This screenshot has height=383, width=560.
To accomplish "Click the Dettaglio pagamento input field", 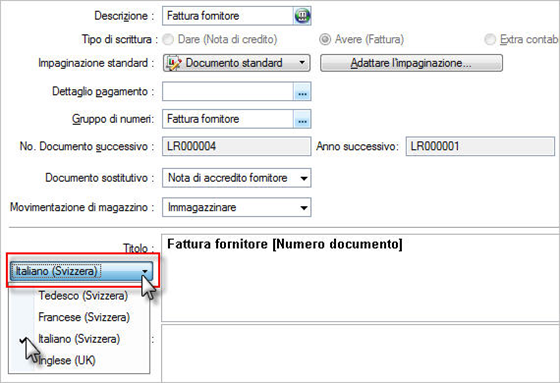I will [x=228, y=92].
